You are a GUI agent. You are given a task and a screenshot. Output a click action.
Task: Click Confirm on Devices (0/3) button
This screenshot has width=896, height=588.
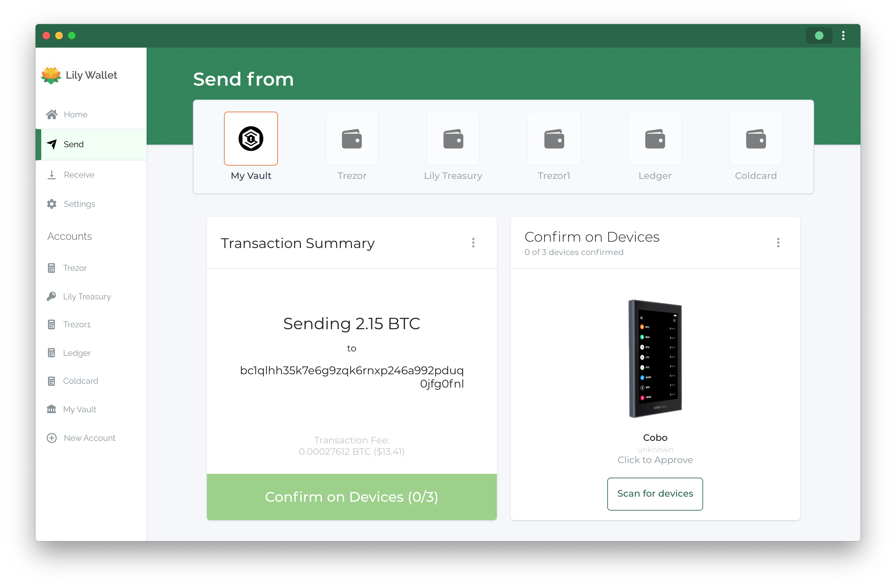pos(351,496)
